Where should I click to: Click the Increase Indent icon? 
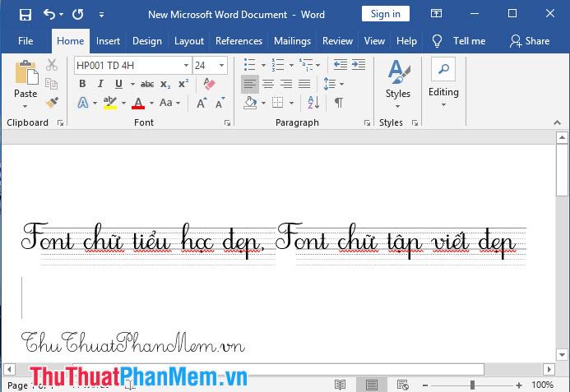[x=359, y=65]
